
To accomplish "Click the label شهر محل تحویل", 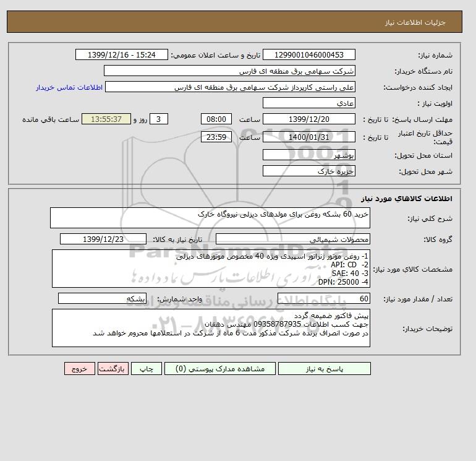I will click(x=425, y=171).
